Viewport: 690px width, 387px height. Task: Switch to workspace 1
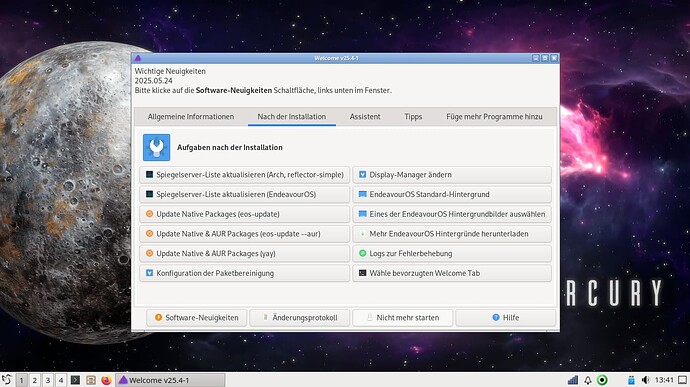[21, 380]
